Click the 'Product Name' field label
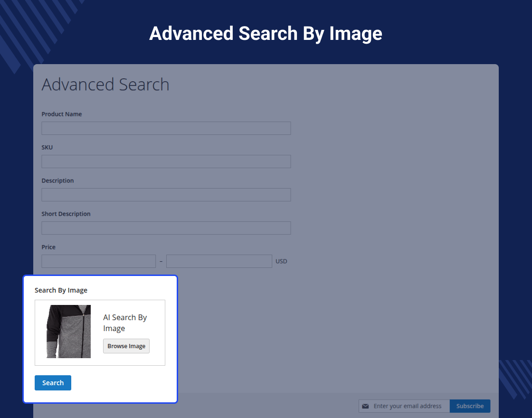The height and width of the screenshot is (418, 532). pos(62,114)
